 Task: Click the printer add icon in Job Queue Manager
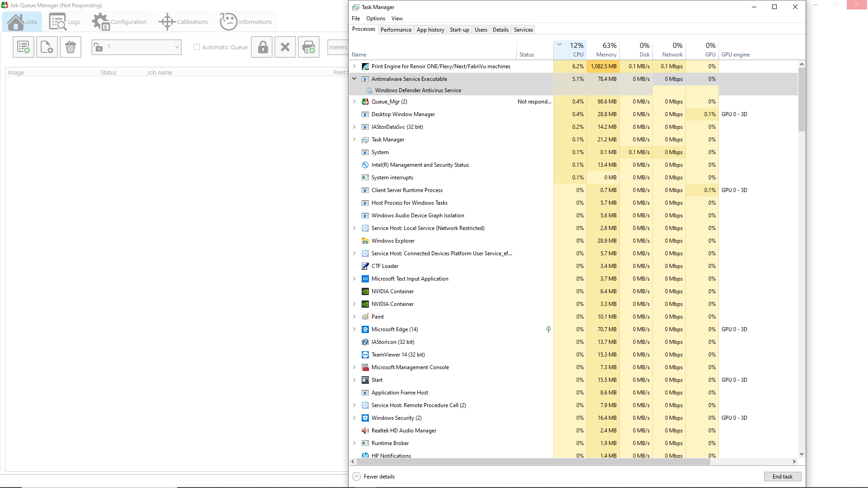[309, 47]
